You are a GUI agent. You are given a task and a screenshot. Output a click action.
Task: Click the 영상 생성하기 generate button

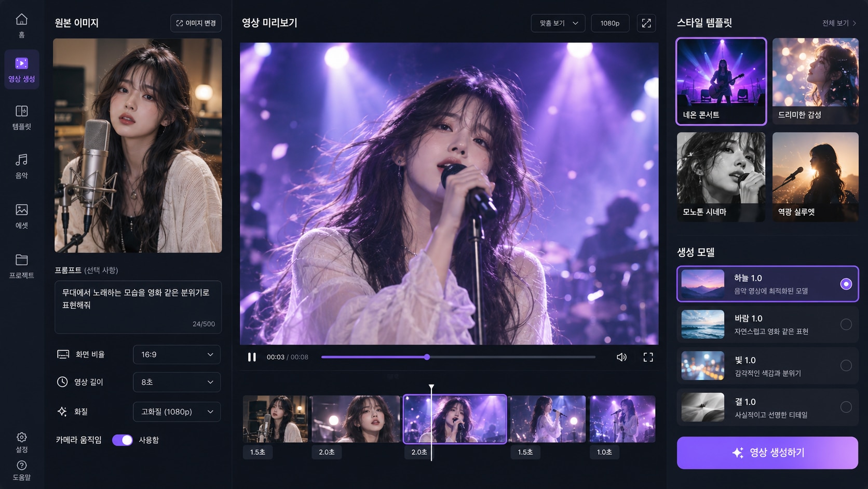point(767,453)
